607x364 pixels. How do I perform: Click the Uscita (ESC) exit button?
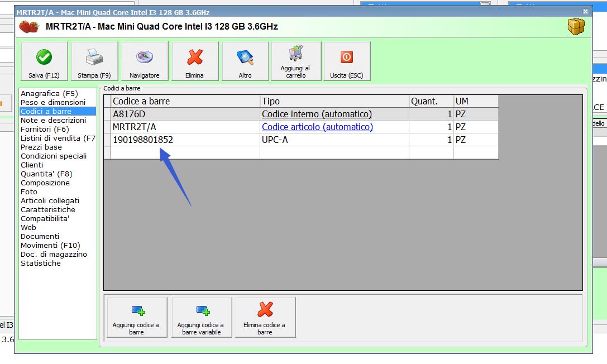pos(347,61)
